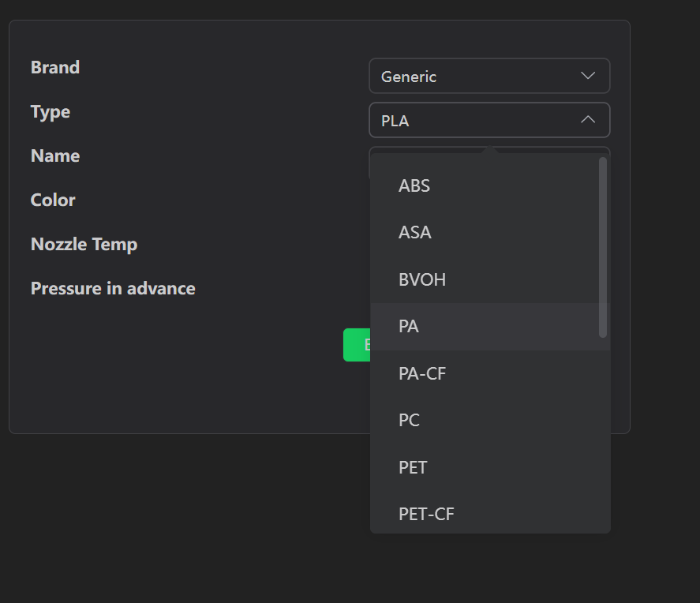The height and width of the screenshot is (603, 700).
Task: Select PET-CF at the list bottom
Action: pyautogui.click(x=426, y=515)
